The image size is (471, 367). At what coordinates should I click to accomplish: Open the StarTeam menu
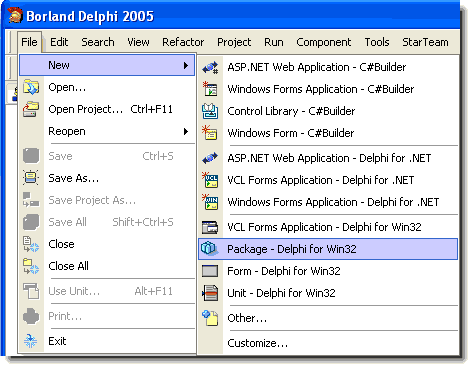(x=425, y=42)
